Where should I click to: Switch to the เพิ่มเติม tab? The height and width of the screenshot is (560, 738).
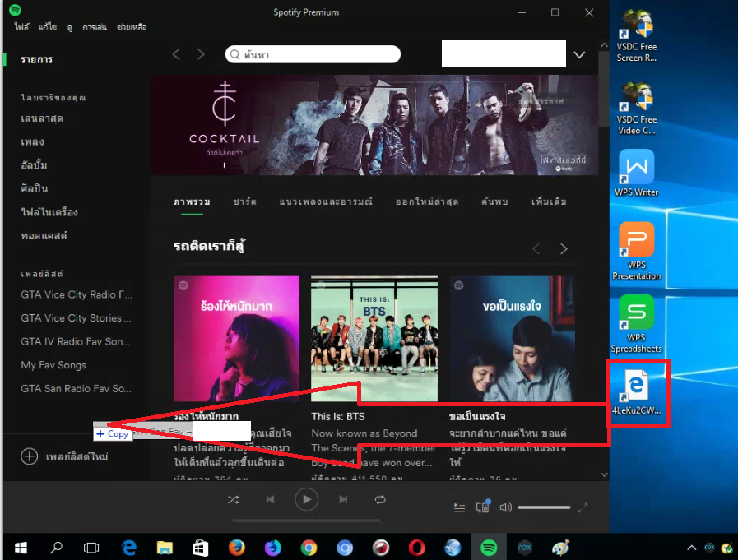point(550,202)
